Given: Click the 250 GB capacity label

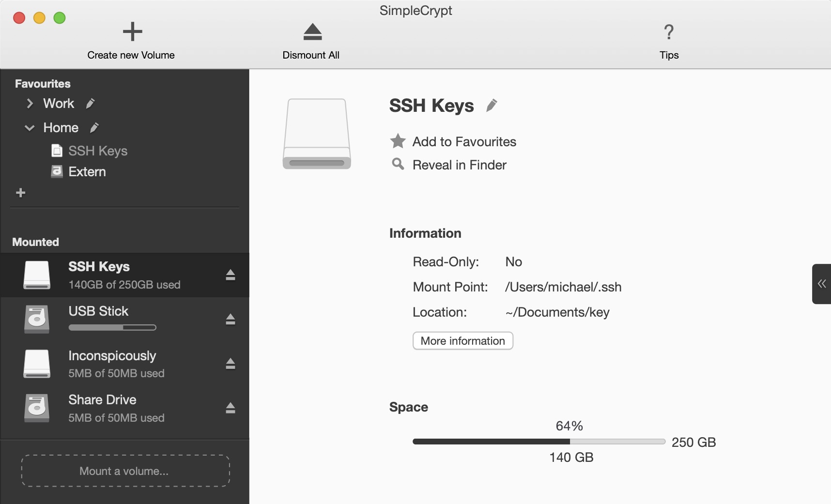Looking at the screenshot, I should click(694, 442).
